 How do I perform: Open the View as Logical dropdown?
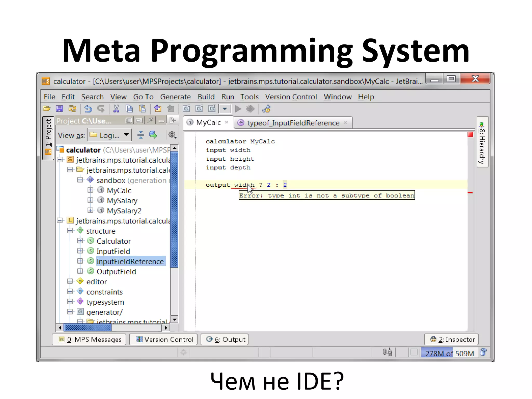point(109,135)
